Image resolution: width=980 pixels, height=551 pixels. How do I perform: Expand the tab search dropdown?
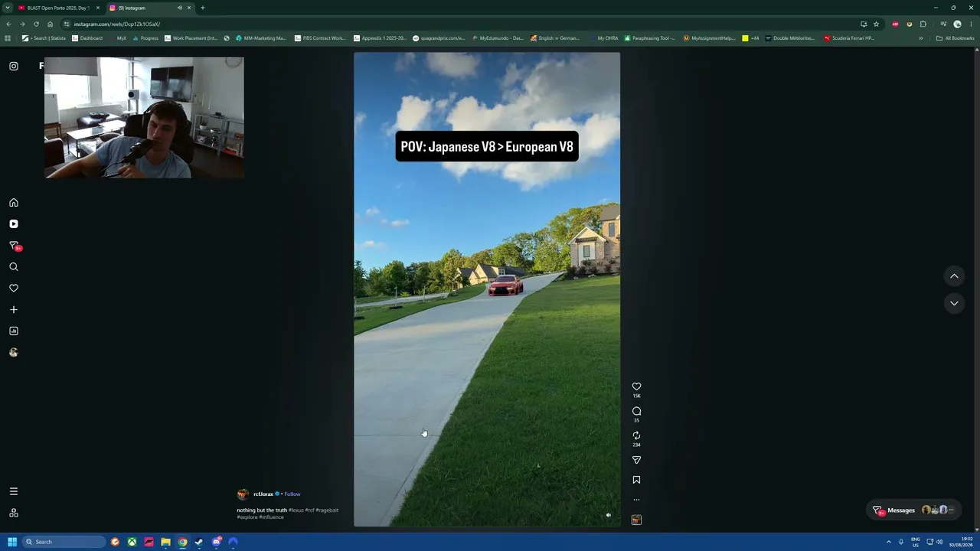coord(7,8)
